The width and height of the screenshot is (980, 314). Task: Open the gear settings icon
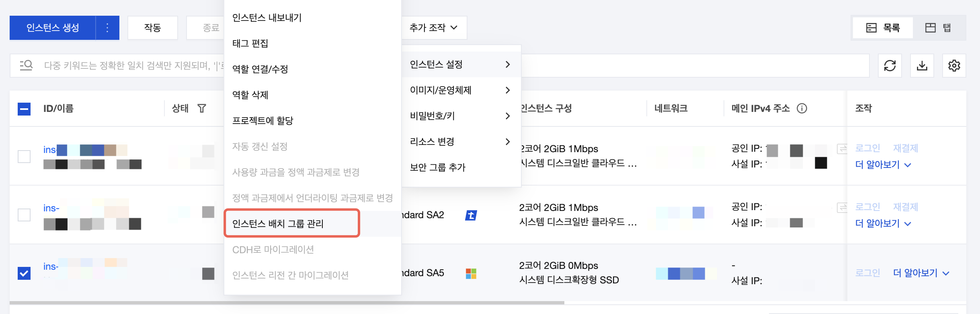click(x=954, y=66)
